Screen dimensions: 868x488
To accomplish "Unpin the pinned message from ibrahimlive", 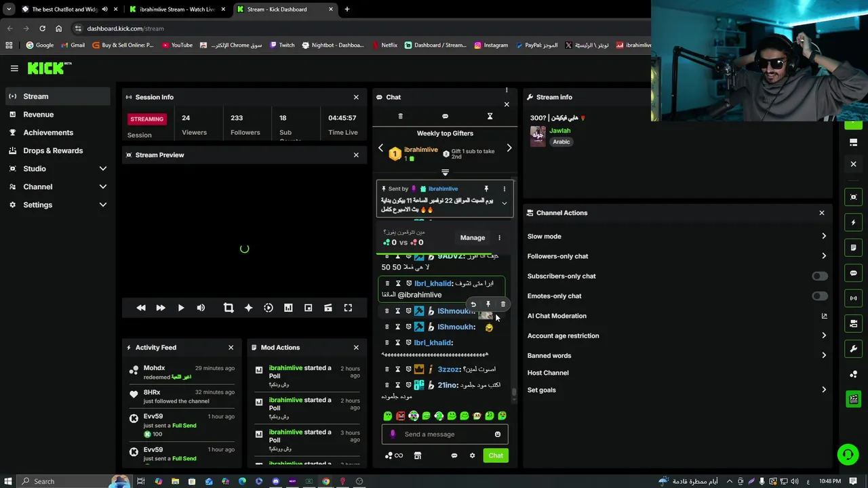I will 486,188.
